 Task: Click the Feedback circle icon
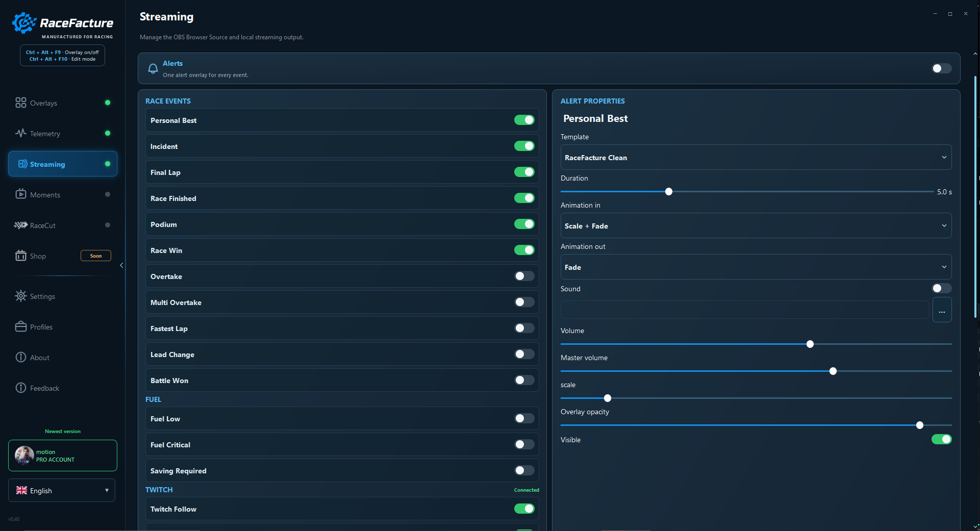(20, 388)
